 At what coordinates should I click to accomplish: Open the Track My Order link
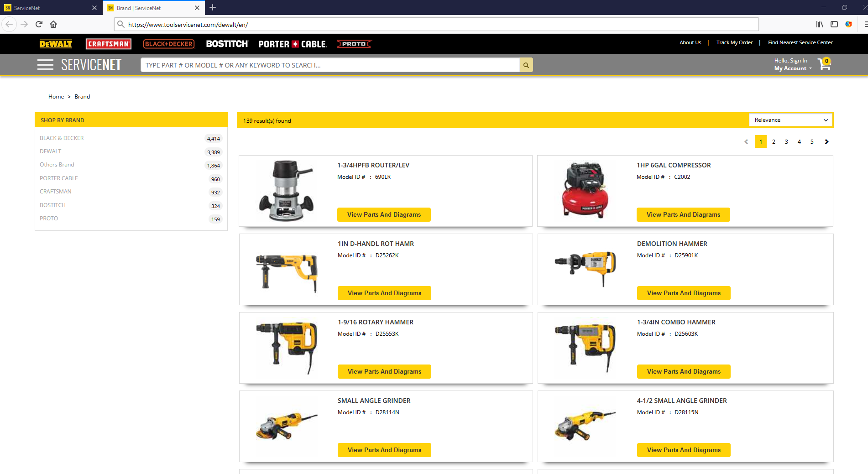pyautogui.click(x=734, y=42)
